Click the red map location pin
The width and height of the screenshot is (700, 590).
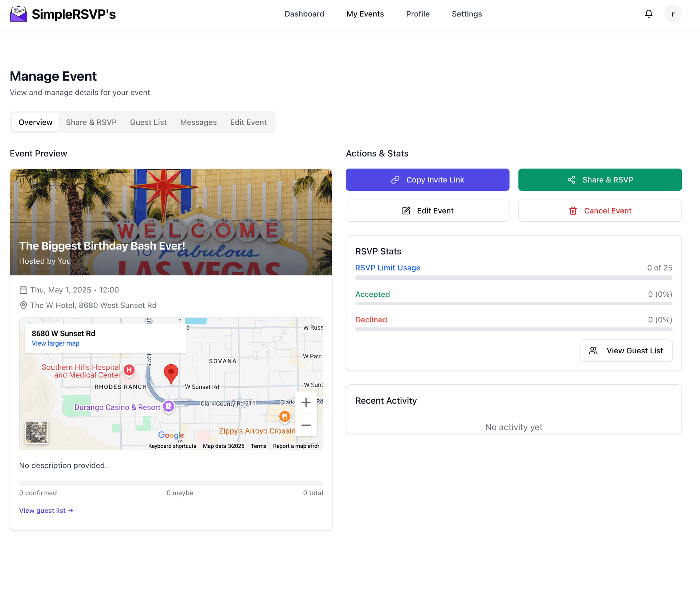171,373
